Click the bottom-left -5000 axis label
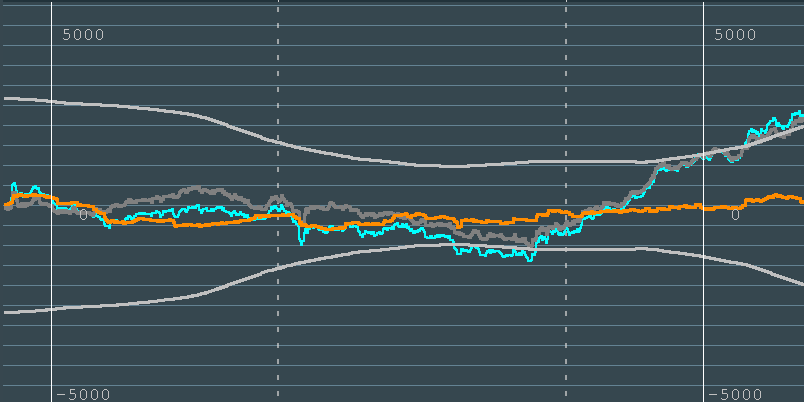 tap(83, 395)
